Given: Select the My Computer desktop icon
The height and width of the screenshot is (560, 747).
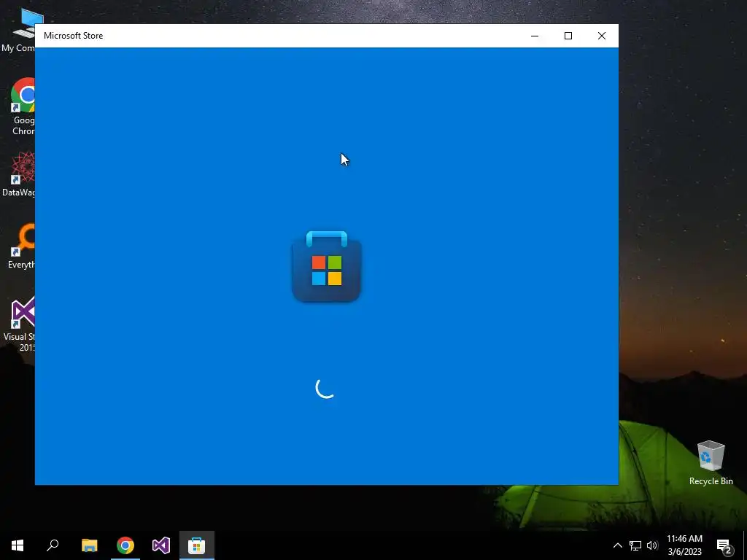Looking at the screenshot, I should 19,31.
